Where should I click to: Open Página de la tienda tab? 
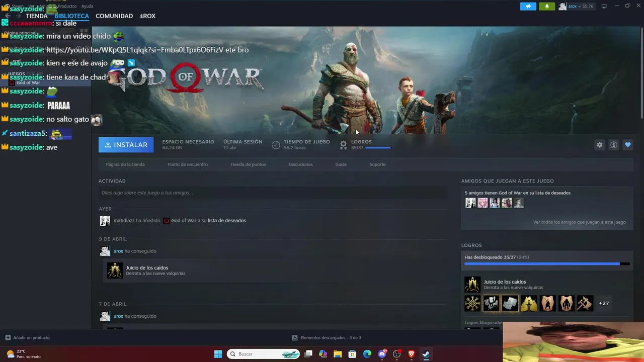pos(125,164)
